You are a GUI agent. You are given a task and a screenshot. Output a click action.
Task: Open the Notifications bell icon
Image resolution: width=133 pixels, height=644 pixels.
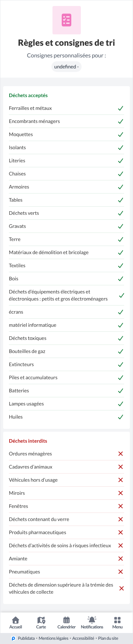(x=92, y=620)
